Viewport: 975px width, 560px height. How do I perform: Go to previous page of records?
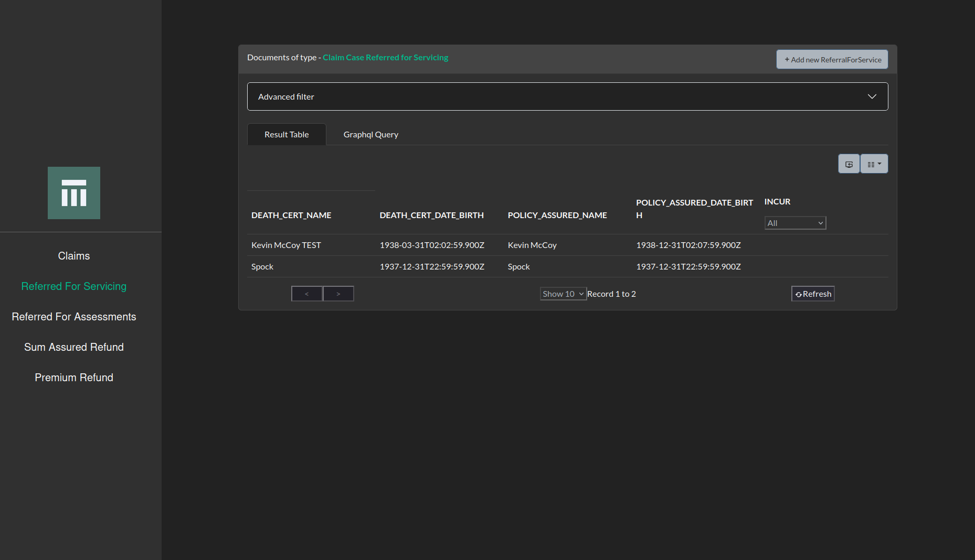tap(307, 294)
